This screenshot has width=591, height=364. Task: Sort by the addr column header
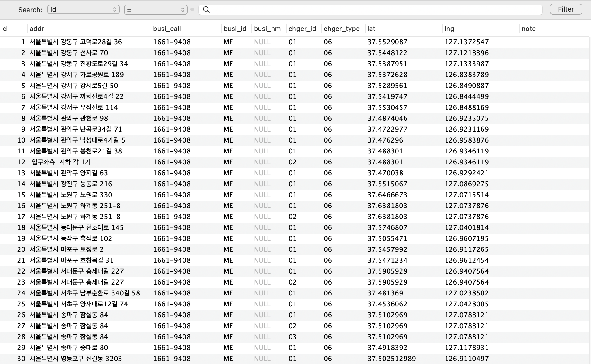click(37, 29)
